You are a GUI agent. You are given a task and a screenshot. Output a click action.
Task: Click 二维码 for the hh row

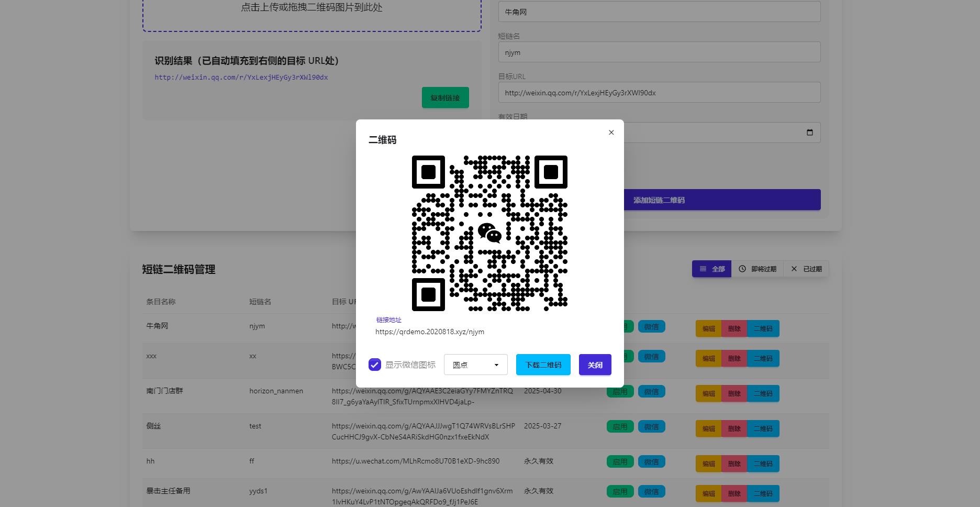[763, 464]
